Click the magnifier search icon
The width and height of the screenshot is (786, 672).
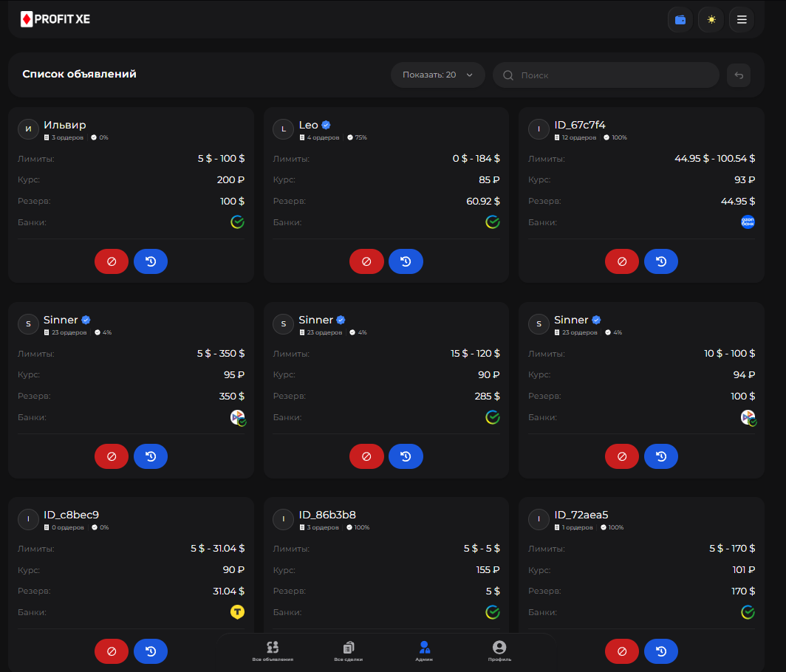[x=508, y=75]
